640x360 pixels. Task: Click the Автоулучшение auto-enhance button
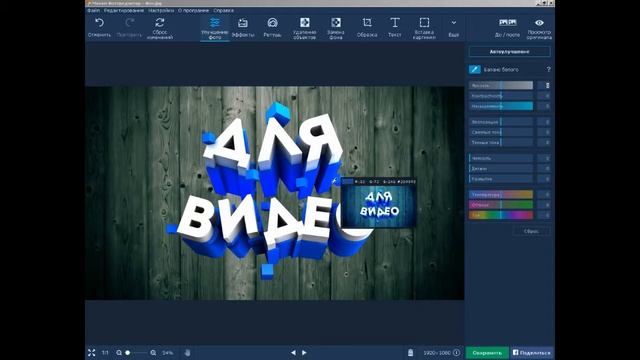[509, 52]
